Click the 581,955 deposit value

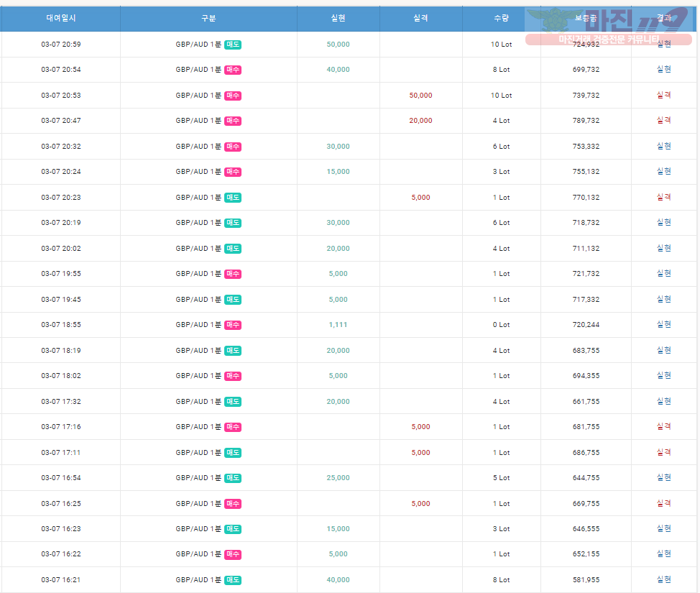click(586, 580)
